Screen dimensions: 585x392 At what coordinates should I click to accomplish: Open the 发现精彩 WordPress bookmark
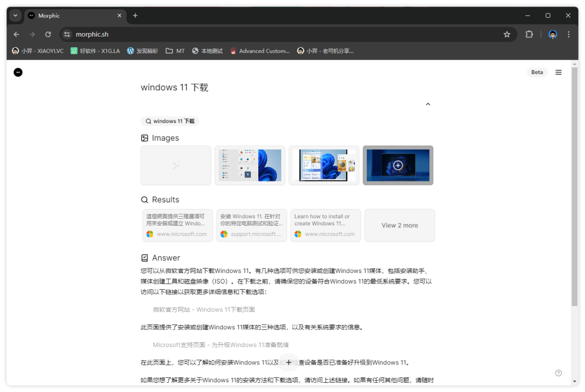142,51
